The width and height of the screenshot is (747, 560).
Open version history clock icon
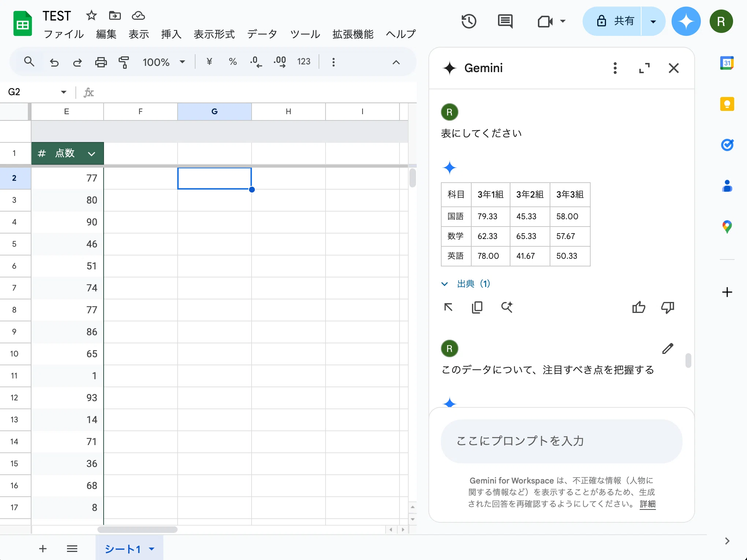469,21
